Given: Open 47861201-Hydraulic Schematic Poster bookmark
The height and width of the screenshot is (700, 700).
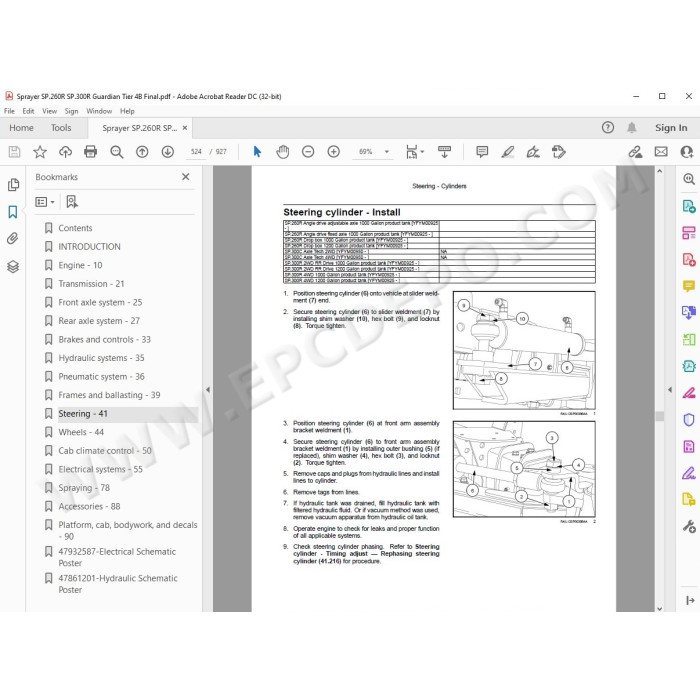Looking at the screenshot, I should 118,584.
